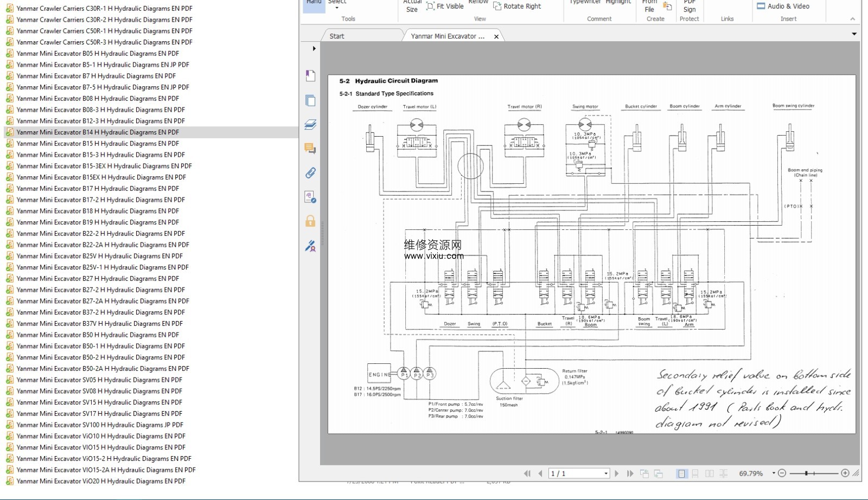The width and height of the screenshot is (868, 500).
Task: Open the zoom percentage dropdown
Action: (774, 473)
